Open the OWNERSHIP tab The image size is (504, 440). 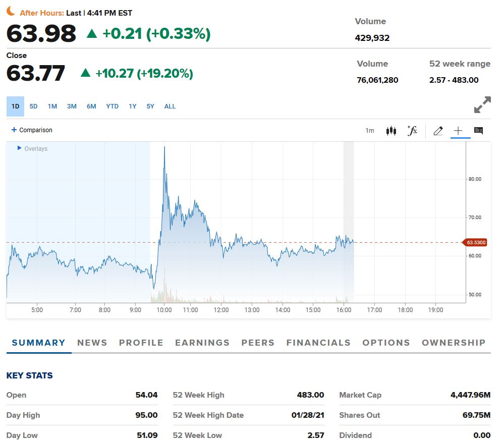click(454, 343)
